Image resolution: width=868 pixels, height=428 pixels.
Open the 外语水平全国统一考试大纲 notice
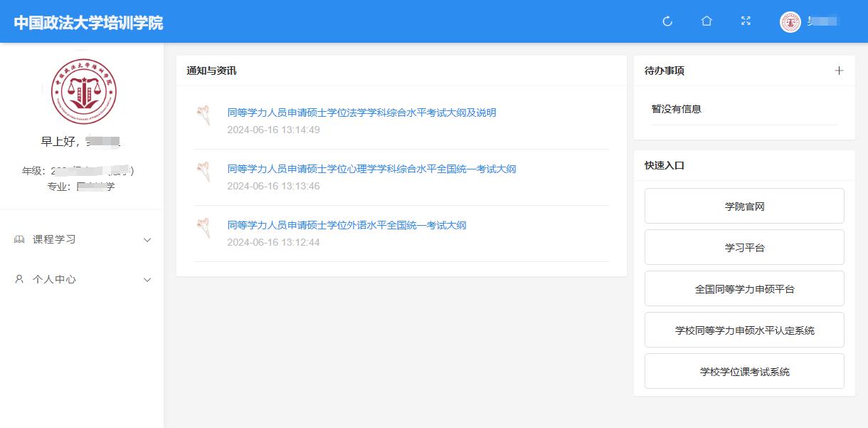click(346, 225)
